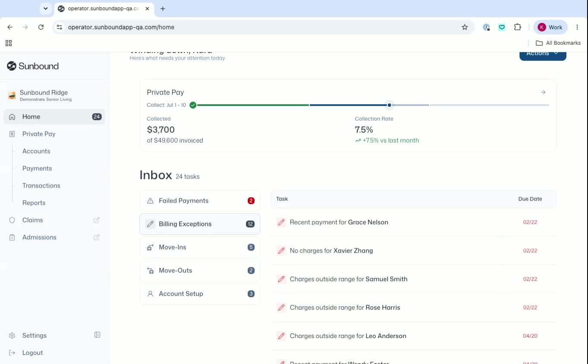Select the Move-Ins inbox category
This screenshot has height=364, width=588.
pyautogui.click(x=200, y=247)
